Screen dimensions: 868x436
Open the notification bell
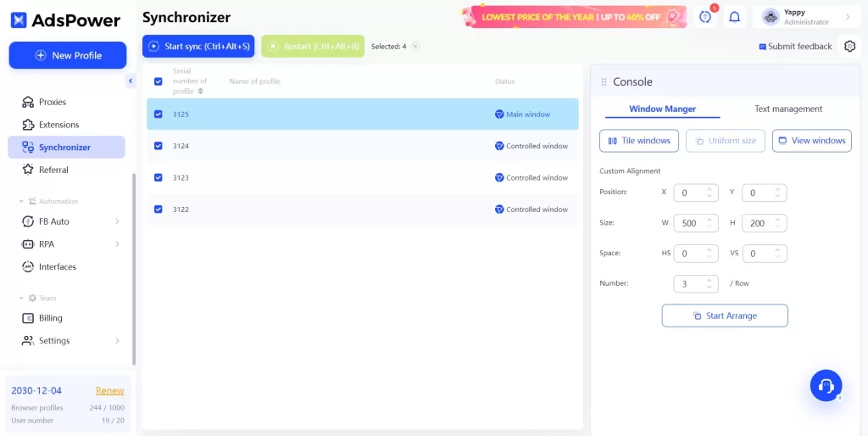(734, 17)
